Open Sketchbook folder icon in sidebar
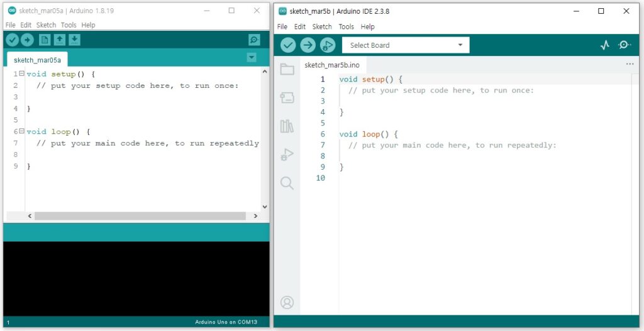 [x=287, y=70]
